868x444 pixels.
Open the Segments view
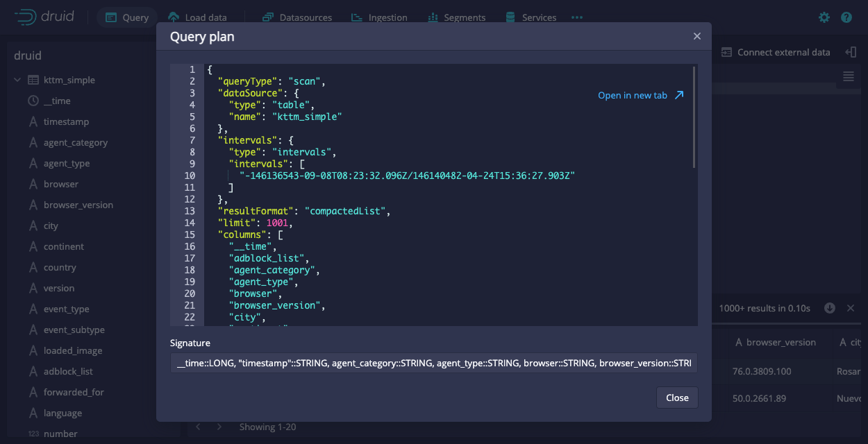click(456, 17)
